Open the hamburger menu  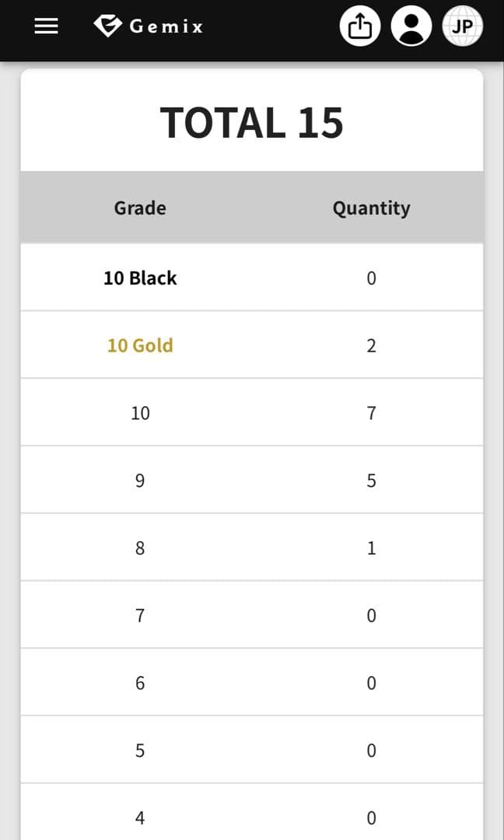[x=47, y=26]
